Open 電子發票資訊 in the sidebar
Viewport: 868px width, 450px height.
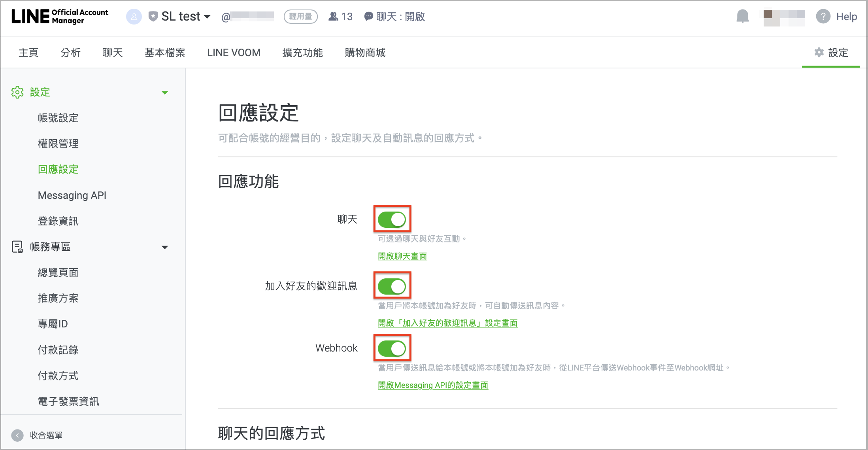[68, 401]
